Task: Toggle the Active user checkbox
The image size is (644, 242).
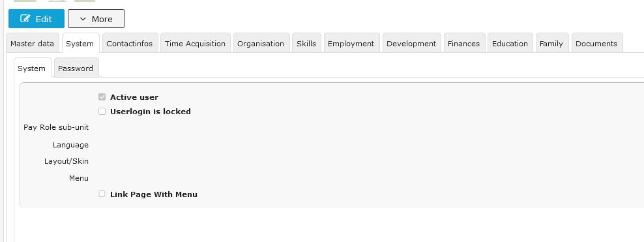Action: 102,97
